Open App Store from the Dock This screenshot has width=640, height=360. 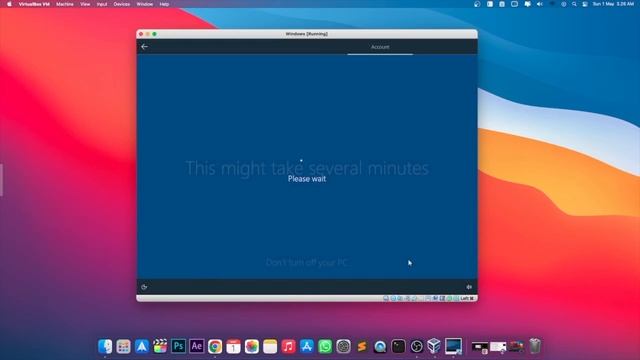click(x=307, y=346)
